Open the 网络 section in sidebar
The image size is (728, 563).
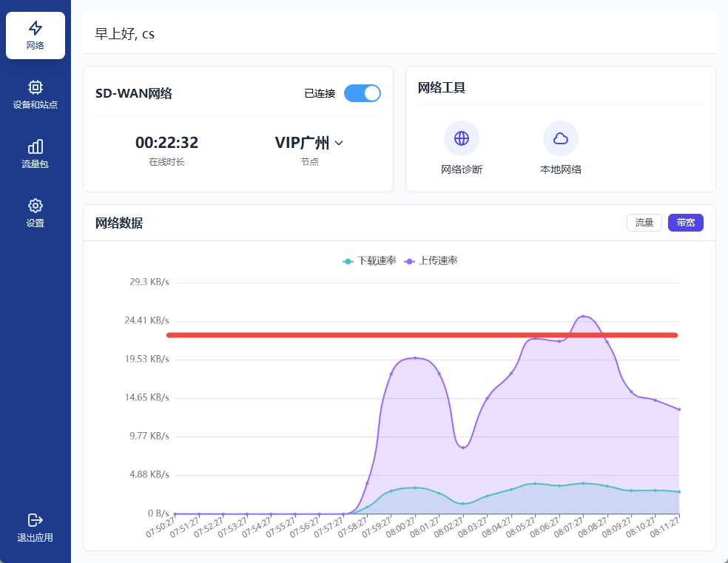(36, 36)
